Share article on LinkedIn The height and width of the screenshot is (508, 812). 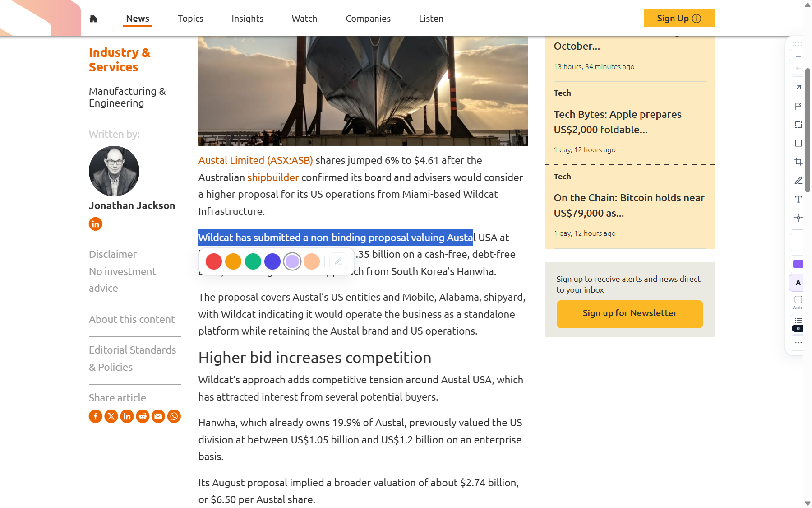(x=127, y=416)
